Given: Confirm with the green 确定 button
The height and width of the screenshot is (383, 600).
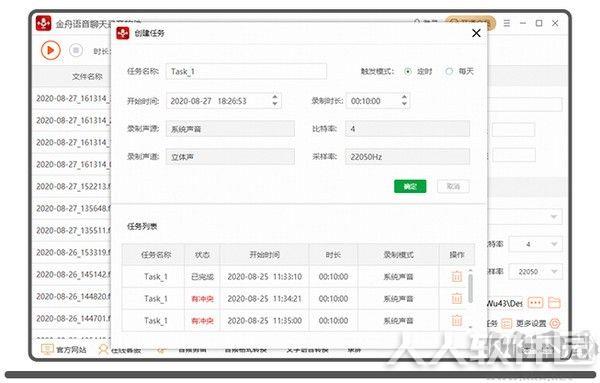Looking at the screenshot, I should click(410, 186).
